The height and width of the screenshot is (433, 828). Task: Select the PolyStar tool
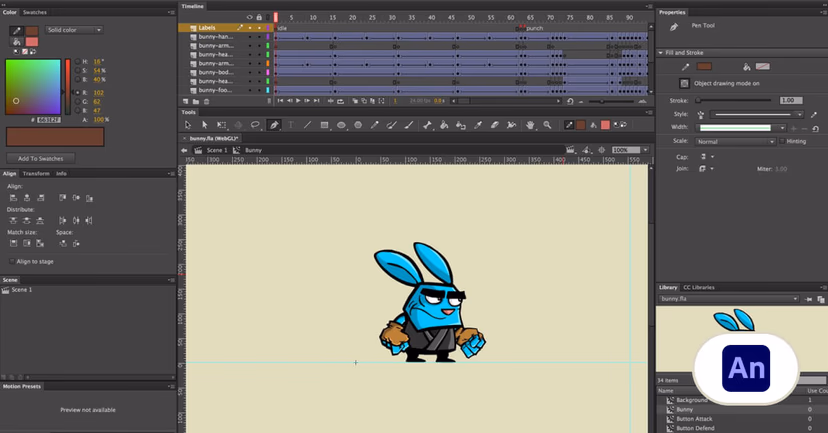[358, 125]
